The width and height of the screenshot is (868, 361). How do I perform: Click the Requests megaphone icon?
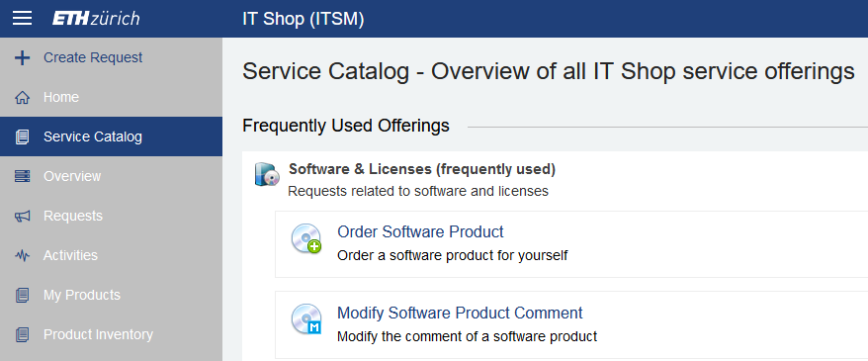coord(22,216)
